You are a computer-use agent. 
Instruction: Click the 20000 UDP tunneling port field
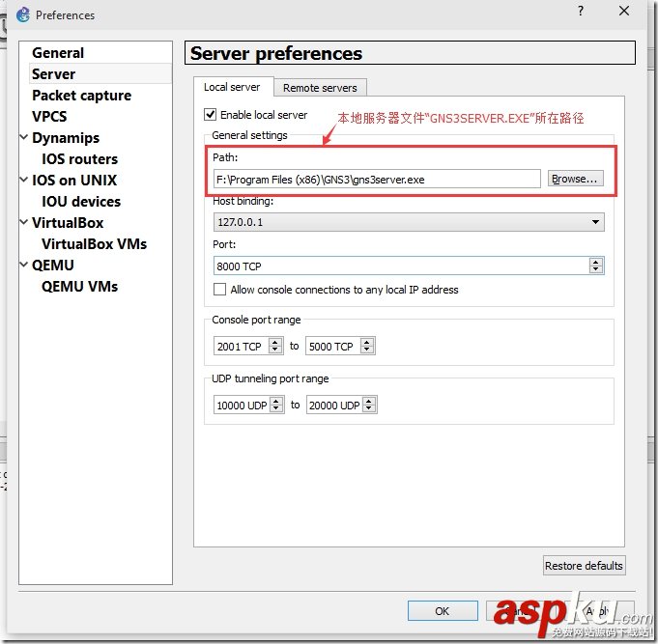342,405
